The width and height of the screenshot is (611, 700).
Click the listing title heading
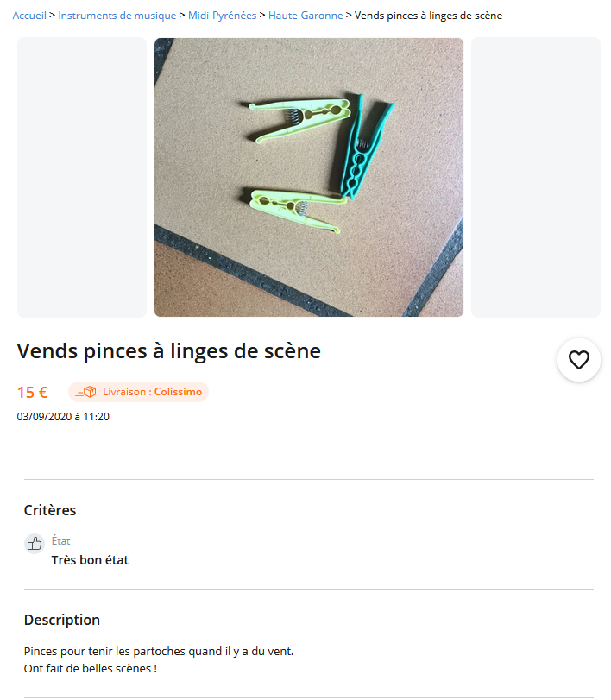click(x=169, y=351)
